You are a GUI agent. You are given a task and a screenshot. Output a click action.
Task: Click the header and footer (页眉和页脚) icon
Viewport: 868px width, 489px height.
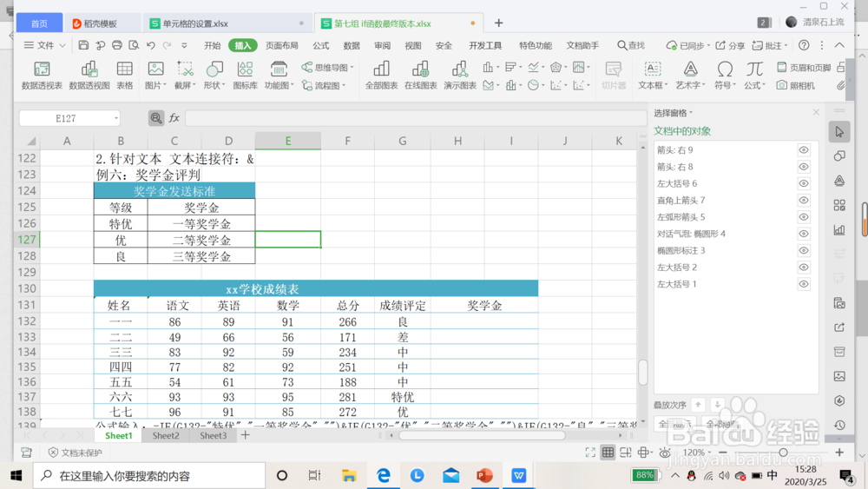tap(782, 67)
